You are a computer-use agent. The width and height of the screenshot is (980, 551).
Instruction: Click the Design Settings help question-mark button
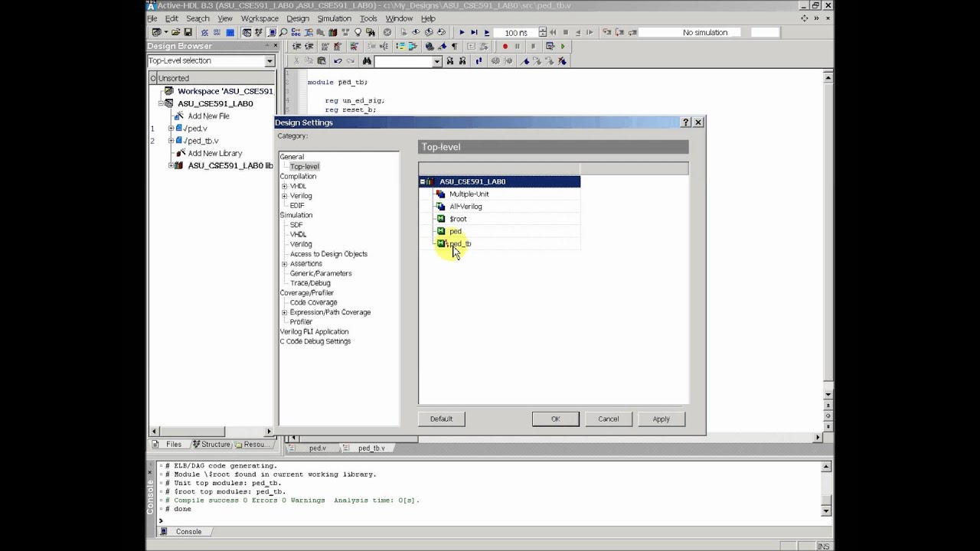686,122
